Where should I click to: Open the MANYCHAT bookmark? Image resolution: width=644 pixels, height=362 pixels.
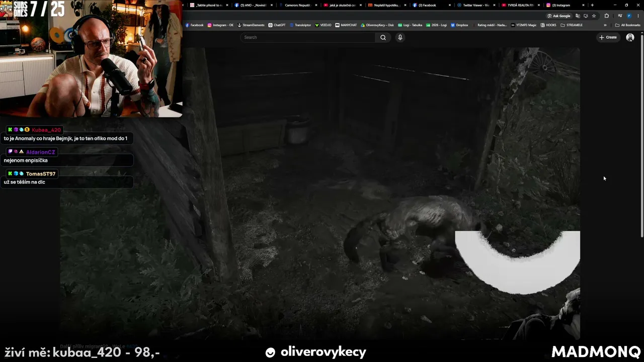346,25
